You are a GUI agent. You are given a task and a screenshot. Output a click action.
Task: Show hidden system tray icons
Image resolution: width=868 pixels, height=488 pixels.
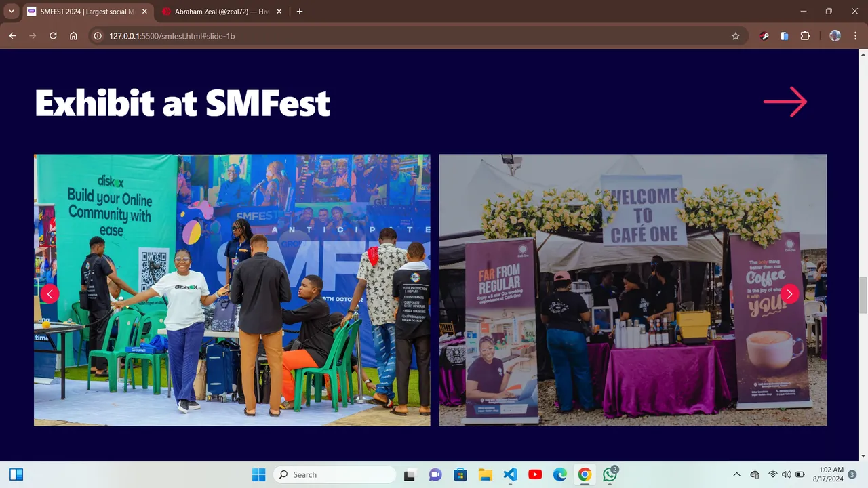click(x=737, y=474)
